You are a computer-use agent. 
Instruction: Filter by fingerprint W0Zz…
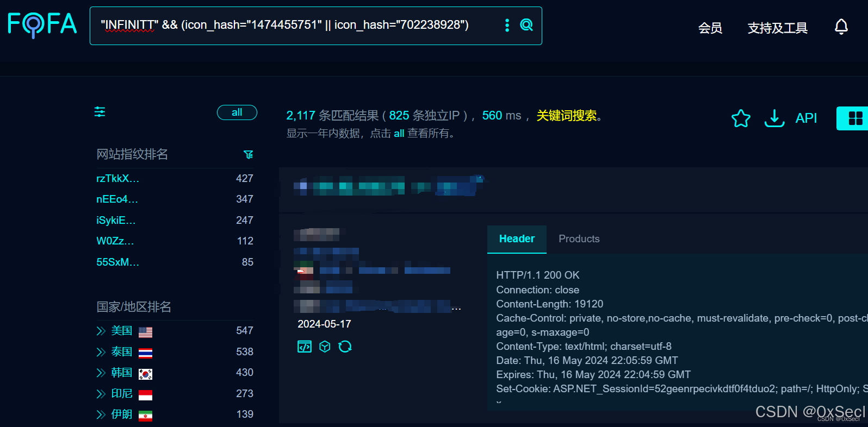(x=115, y=241)
